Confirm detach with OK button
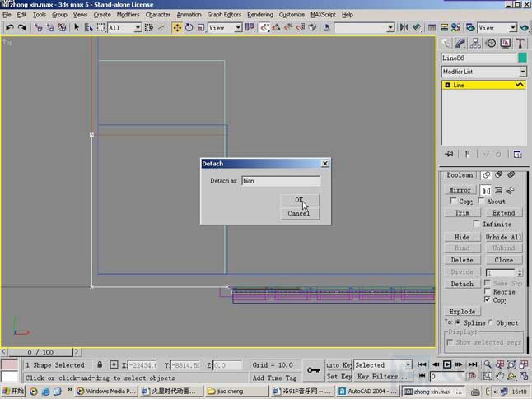This screenshot has width=532, height=399. click(300, 200)
